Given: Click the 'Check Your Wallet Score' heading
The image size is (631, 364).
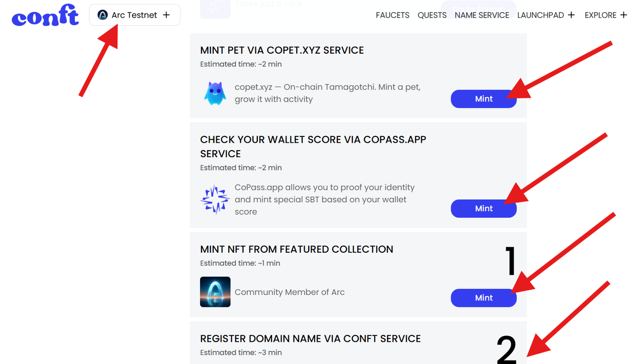Looking at the screenshot, I should (313, 146).
